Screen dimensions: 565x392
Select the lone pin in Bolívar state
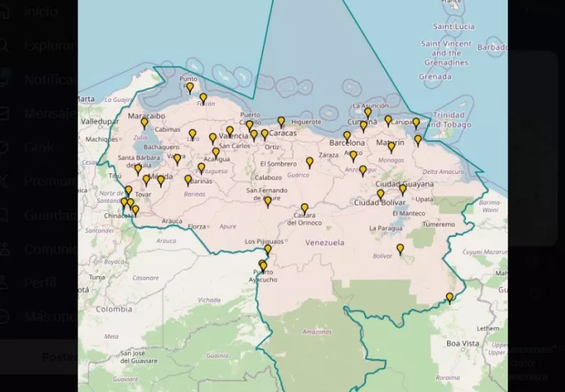[400, 249]
